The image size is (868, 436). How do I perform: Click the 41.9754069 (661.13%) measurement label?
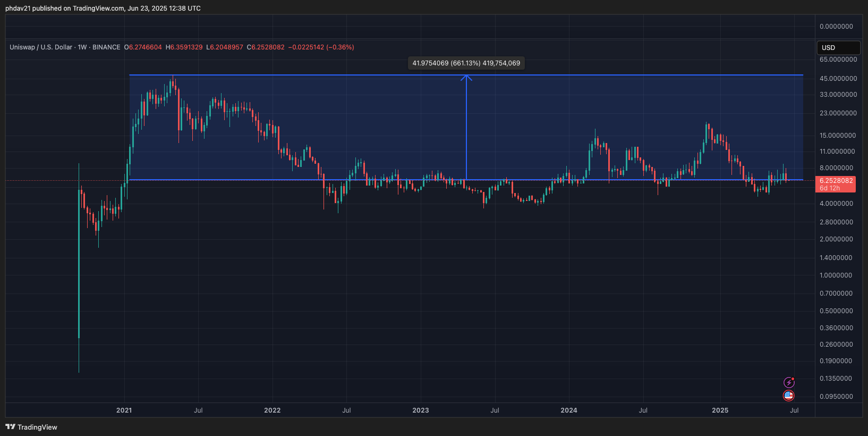(x=466, y=63)
